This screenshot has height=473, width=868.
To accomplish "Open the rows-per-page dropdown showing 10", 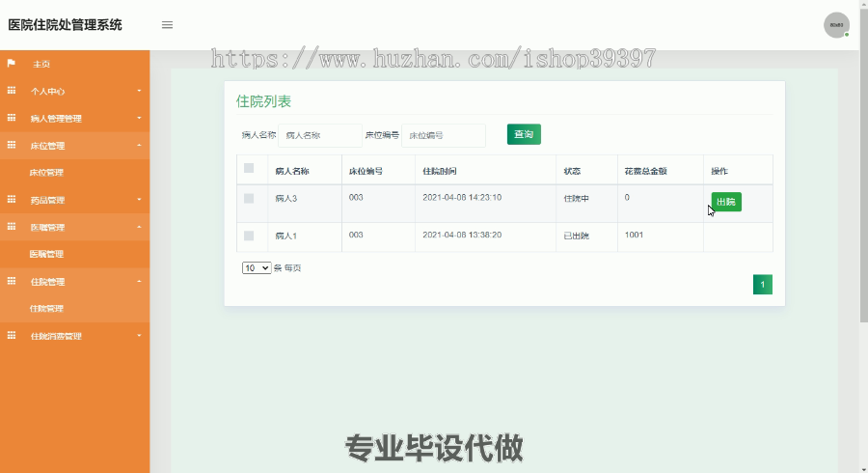I will pyautogui.click(x=257, y=268).
